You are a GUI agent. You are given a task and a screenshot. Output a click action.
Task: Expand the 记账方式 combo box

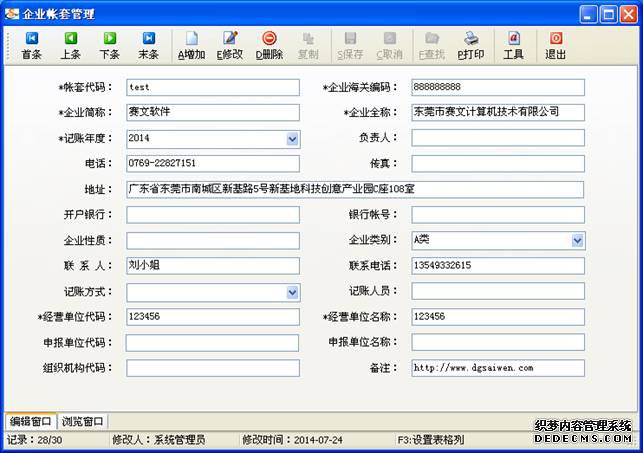(292, 292)
